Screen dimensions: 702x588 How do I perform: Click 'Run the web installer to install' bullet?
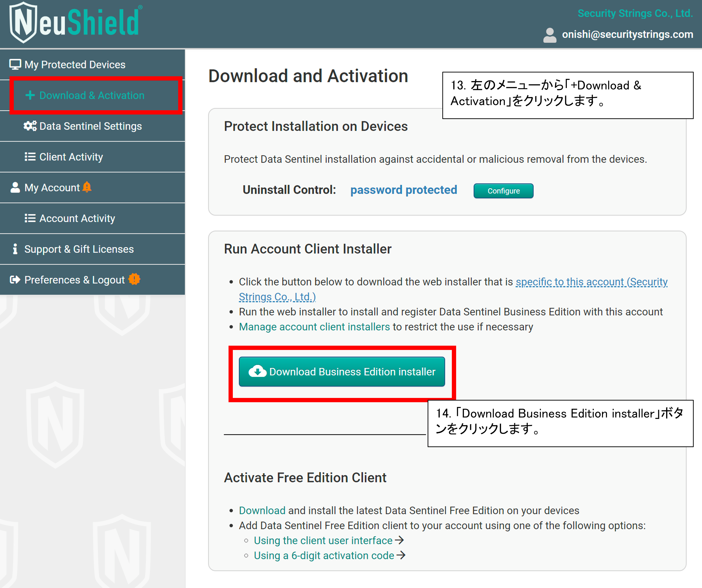pos(451,311)
